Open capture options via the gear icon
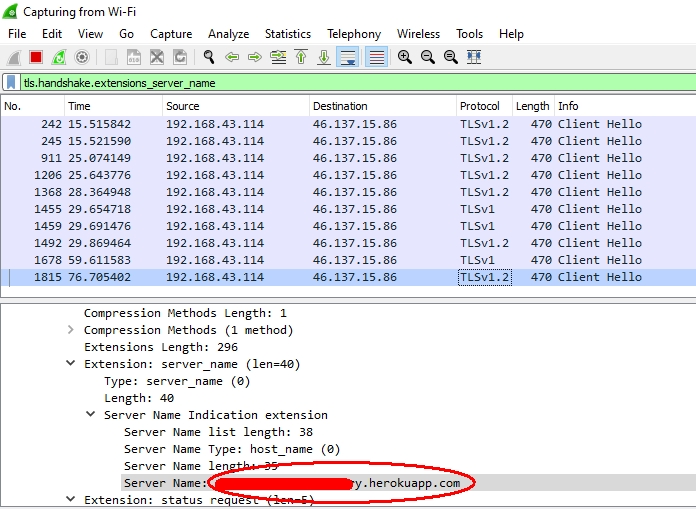Screen dimensions: 696x509 point(82,57)
